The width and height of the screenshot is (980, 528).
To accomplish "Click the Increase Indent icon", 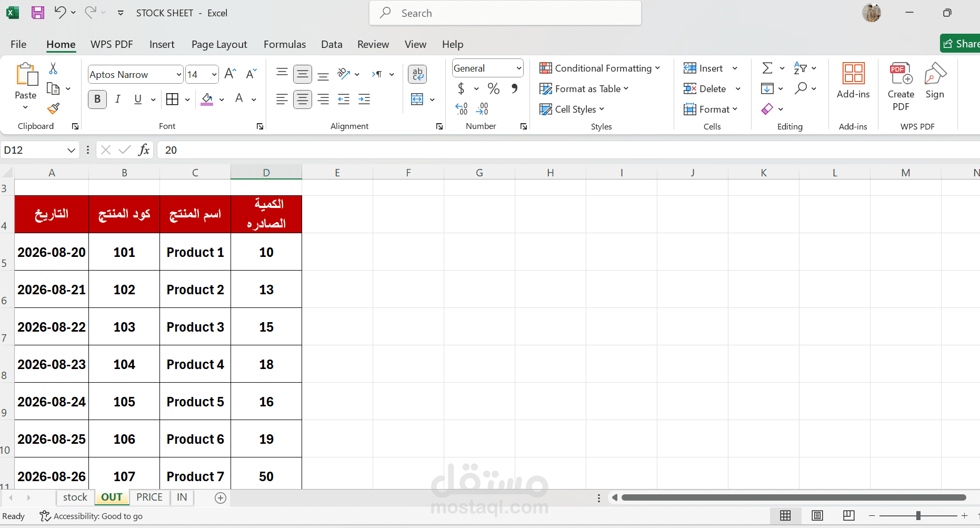I will click(x=364, y=99).
